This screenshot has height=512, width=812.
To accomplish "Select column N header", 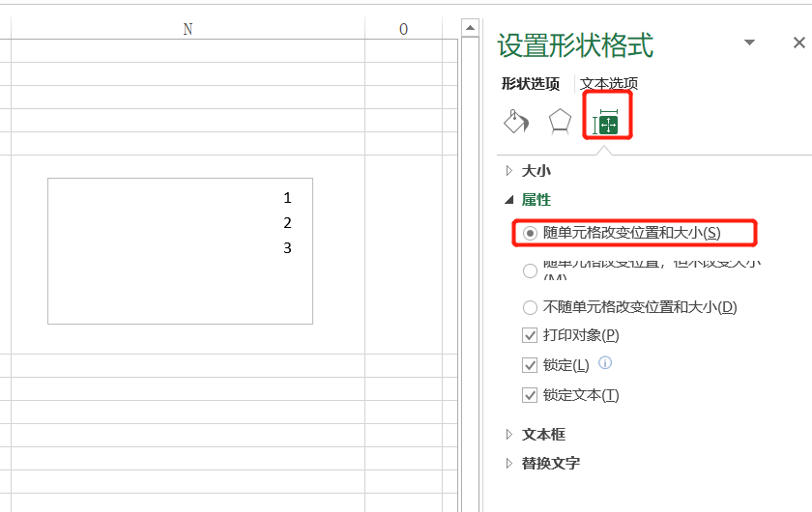I will (188, 28).
